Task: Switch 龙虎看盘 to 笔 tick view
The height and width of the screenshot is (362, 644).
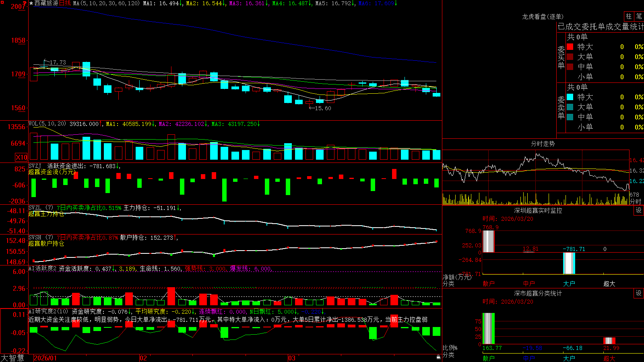Action: [639, 16]
